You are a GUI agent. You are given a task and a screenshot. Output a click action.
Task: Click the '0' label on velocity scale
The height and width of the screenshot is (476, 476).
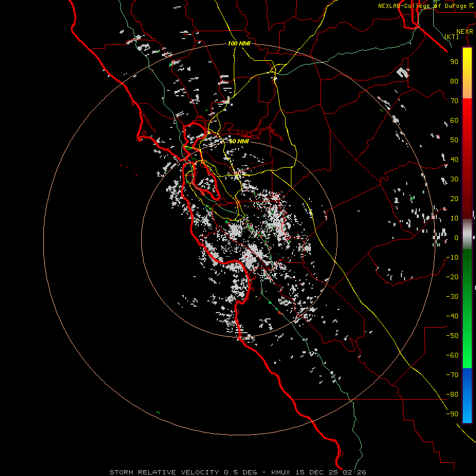456,237
